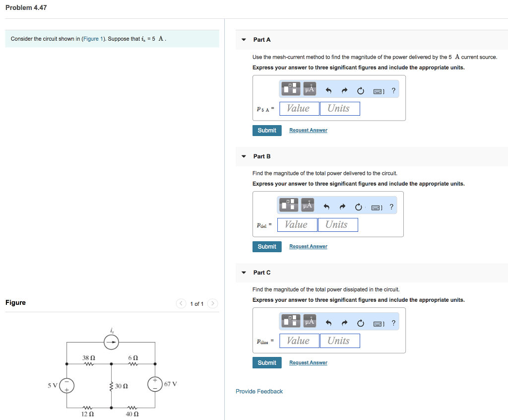Screen dimensions: 508x420
Task: Collapse the Part A section
Action: (x=244, y=39)
